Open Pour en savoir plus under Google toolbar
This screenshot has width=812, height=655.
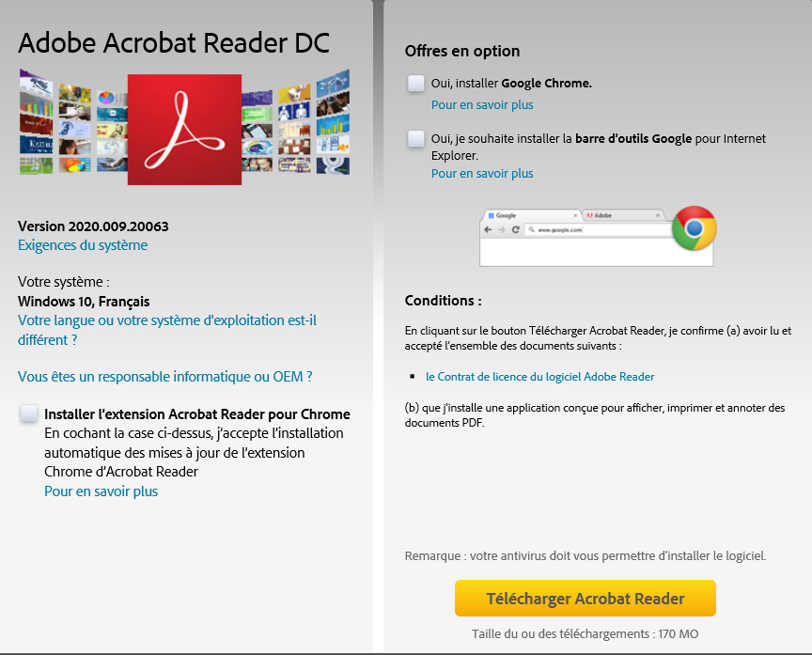coord(482,174)
